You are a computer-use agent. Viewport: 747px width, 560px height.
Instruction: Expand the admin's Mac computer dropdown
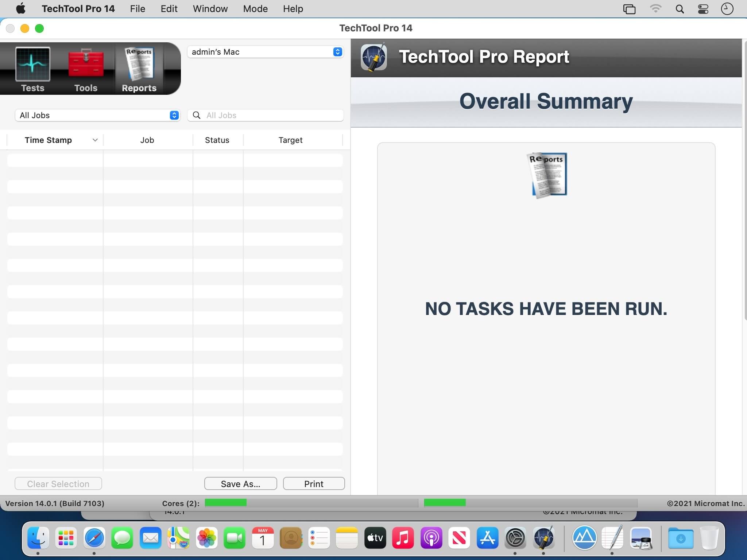coord(265,52)
